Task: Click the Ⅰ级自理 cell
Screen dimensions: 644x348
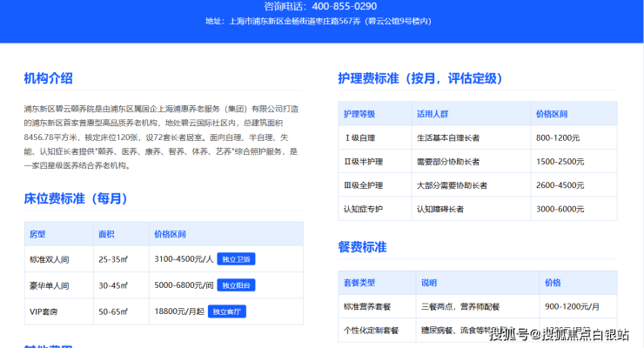Action: coord(359,137)
